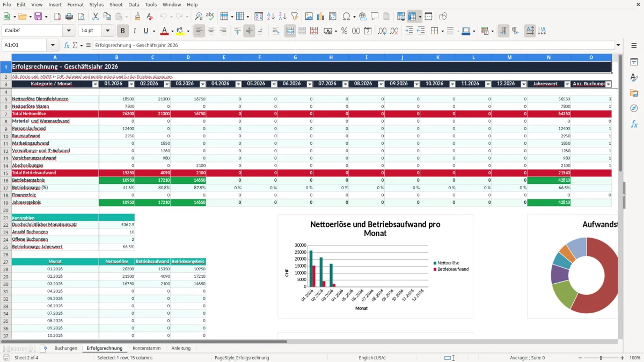This screenshot has height=362, width=644.
Task: Open the sidebar Gallery icon
Action: tap(634, 93)
